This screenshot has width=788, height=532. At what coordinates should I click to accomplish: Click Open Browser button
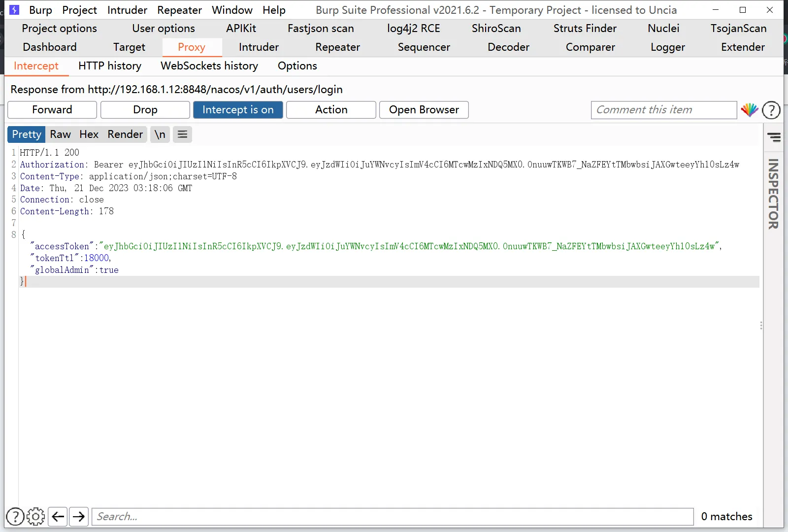[424, 110]
